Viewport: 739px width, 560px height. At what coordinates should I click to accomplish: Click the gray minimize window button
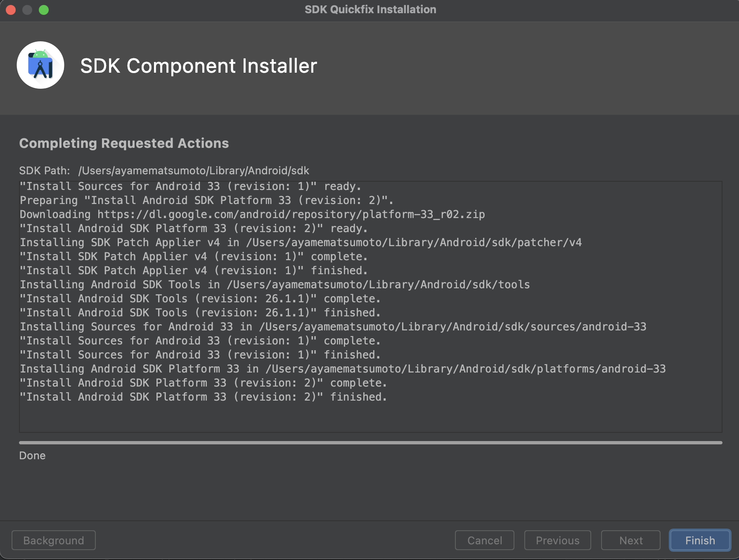point(27,9)
